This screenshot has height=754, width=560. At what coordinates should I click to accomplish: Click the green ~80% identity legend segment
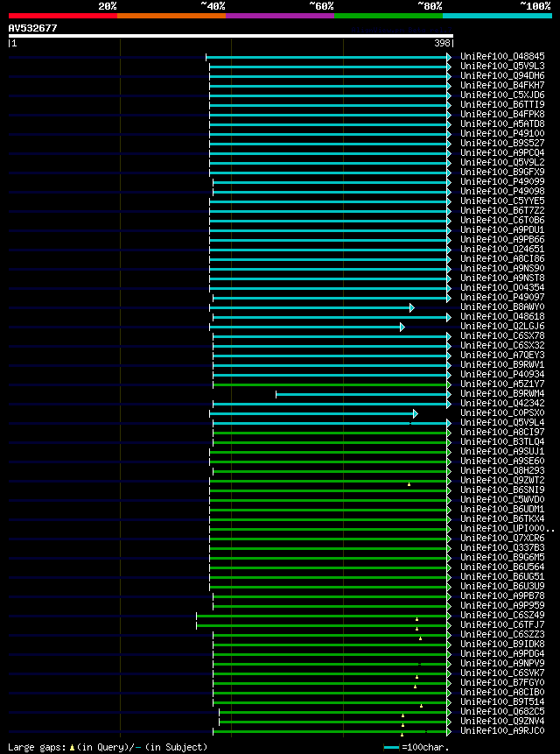[388, 16]
